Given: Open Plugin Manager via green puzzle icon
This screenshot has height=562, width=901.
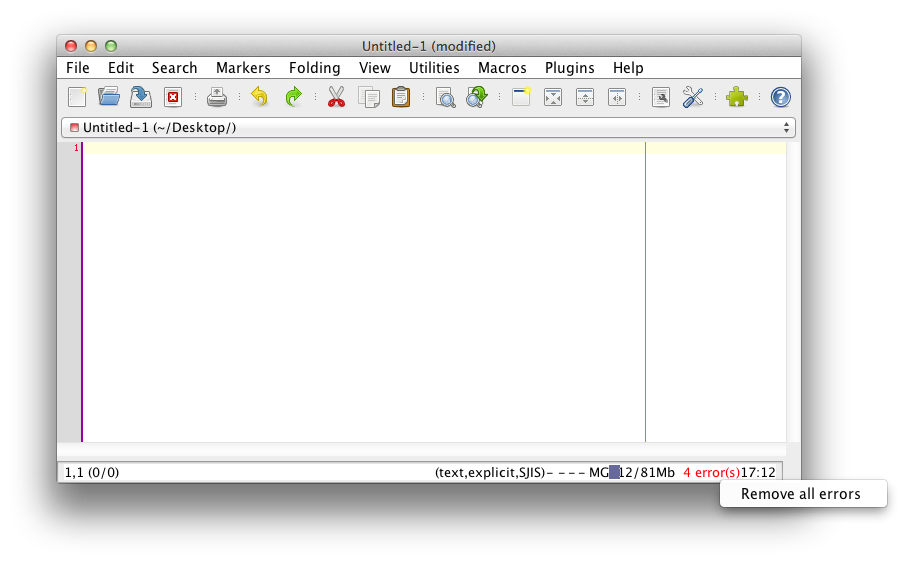Looking at the screenshot, I should [x=737, y=97].
